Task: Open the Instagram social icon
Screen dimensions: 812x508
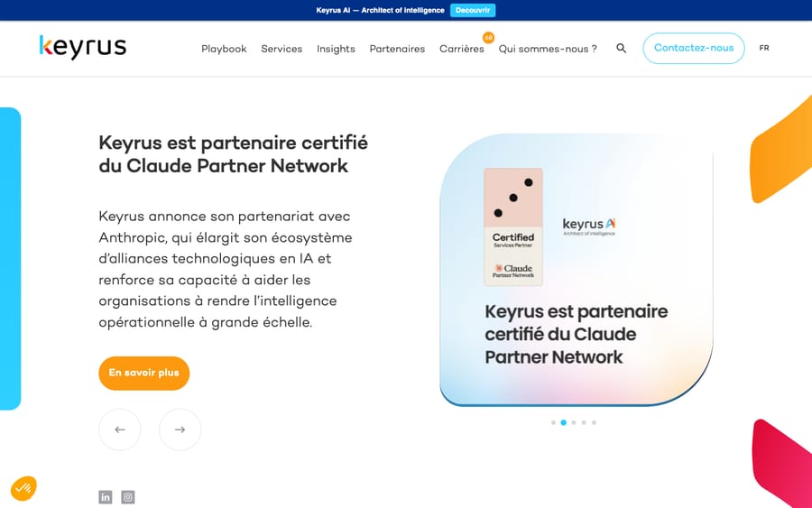Action: tap(128, 497)
